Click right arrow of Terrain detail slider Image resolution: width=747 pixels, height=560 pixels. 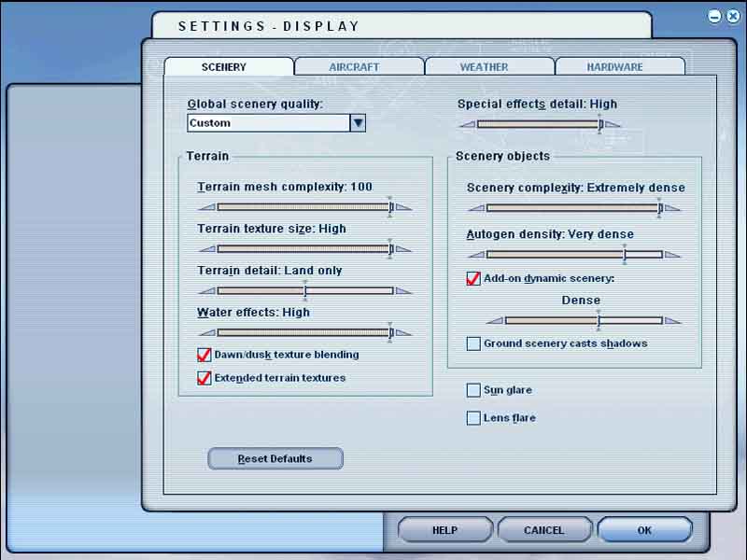pyautogui.click(x=403, y=291)
